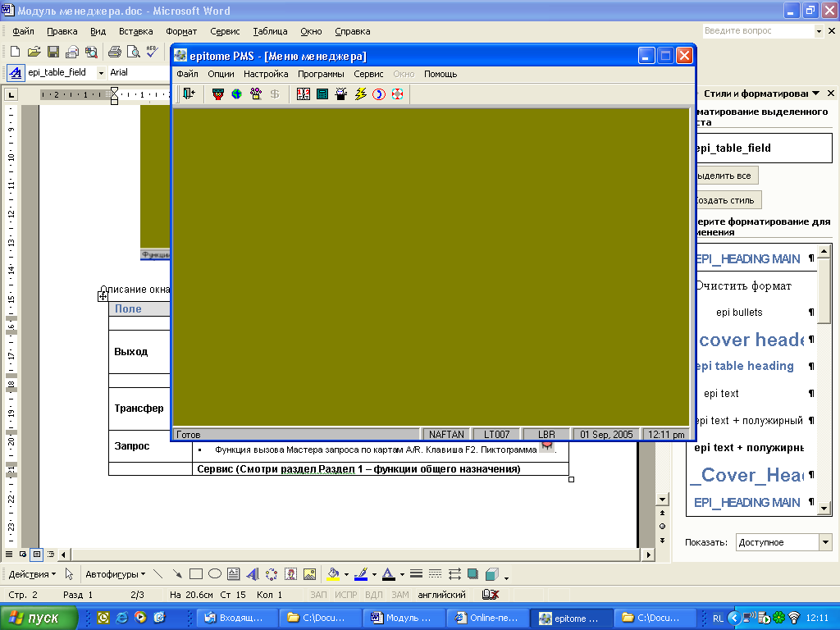The height and width of the screenshot is (630, 840).
Task: Click the Styles and Formatting AA icon
Action: [x=15, y=72]
